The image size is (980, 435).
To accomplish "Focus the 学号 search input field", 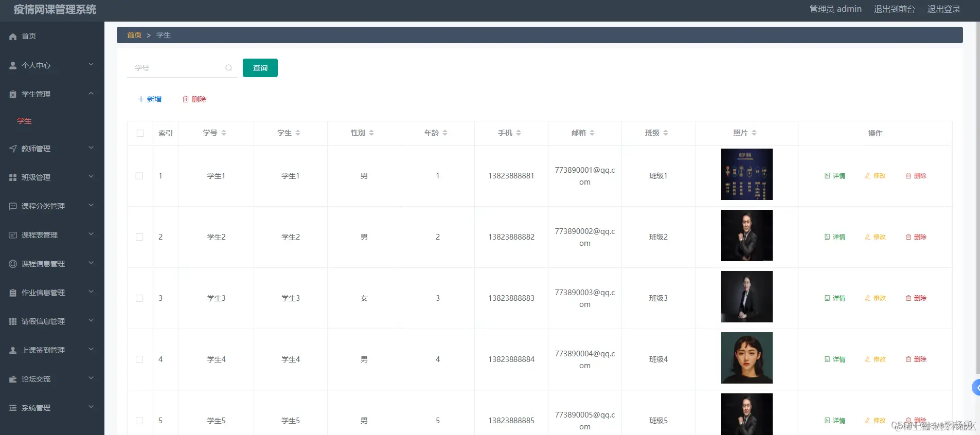I will pos(182,68).
